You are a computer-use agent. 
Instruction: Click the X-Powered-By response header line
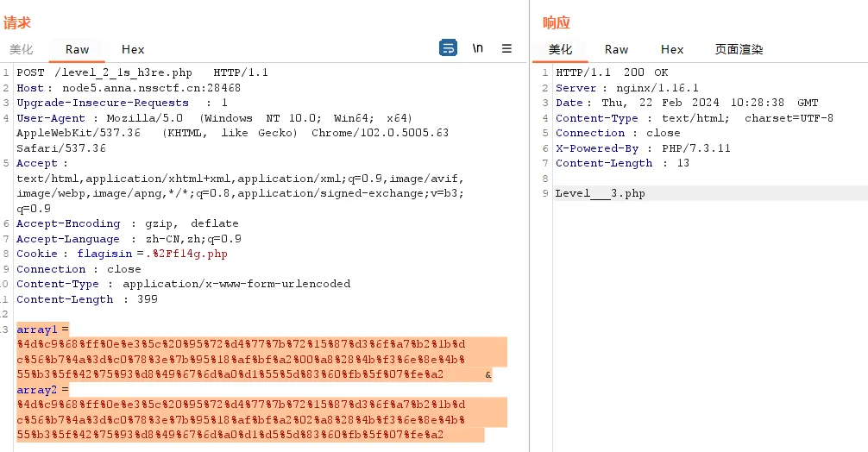(x=643, y=148)
